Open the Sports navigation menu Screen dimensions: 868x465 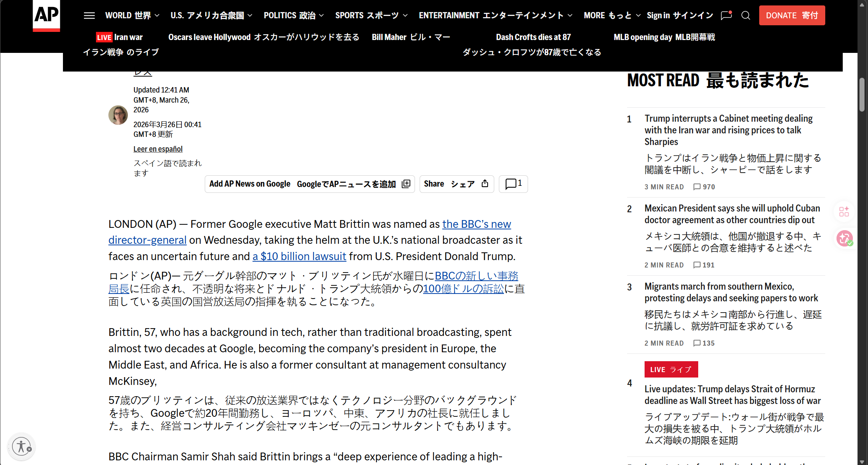click(x=367, y=16)
